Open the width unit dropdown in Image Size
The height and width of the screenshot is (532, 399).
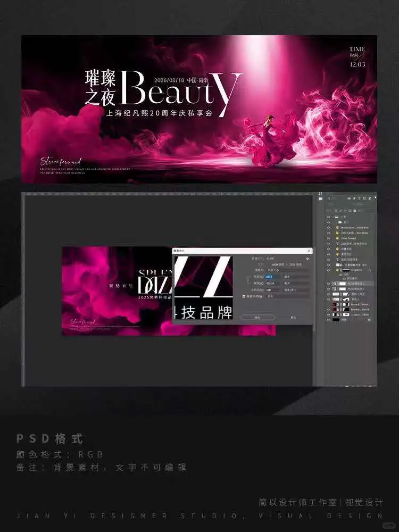tap(296, 277)
